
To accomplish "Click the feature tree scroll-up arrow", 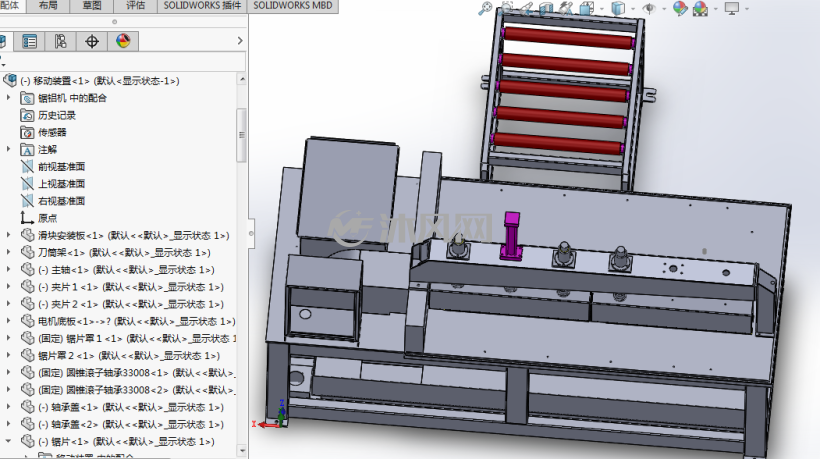I will pyautogui.click(x=242, y=79).
